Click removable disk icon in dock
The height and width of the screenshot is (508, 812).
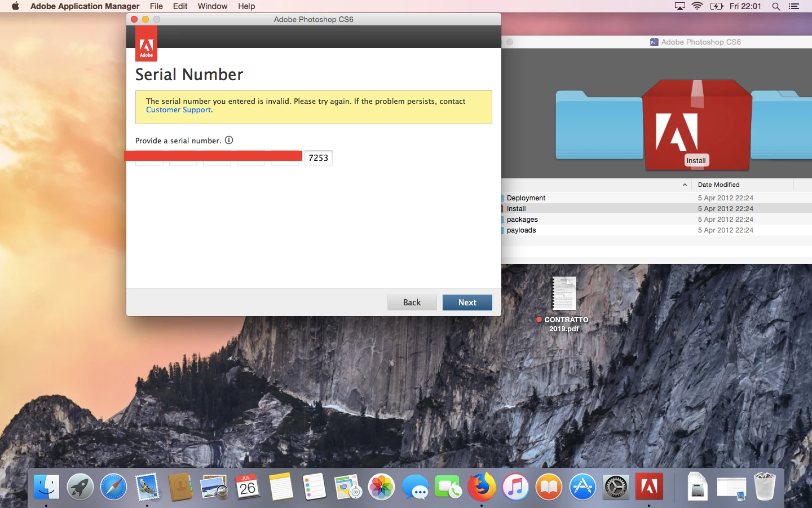coord(698,487)
